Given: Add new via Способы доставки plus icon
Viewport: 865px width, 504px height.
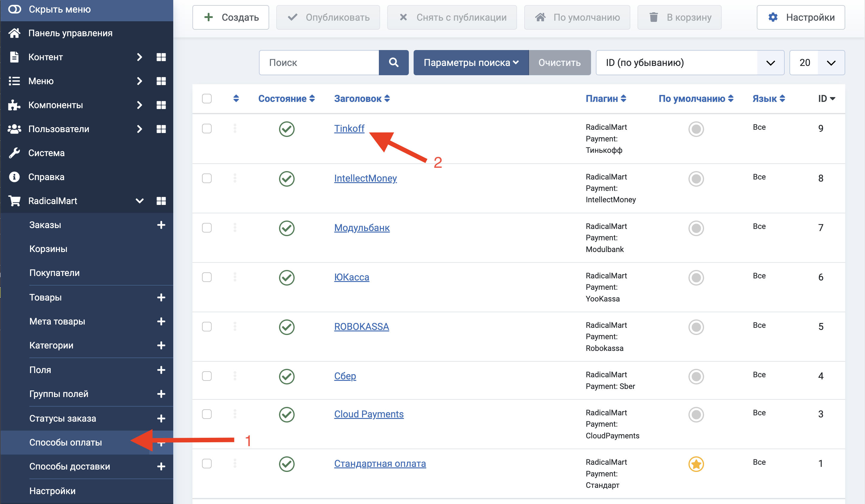Looking at the screenshot, I should tap(161, 467).
